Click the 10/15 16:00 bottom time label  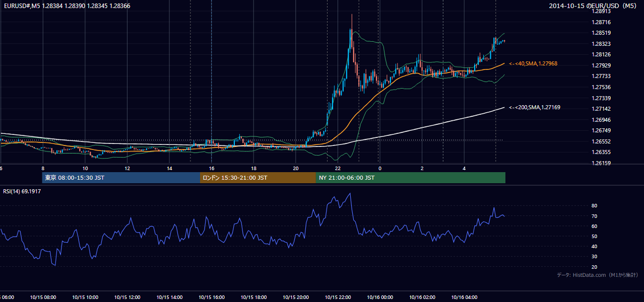pos(211,297)
